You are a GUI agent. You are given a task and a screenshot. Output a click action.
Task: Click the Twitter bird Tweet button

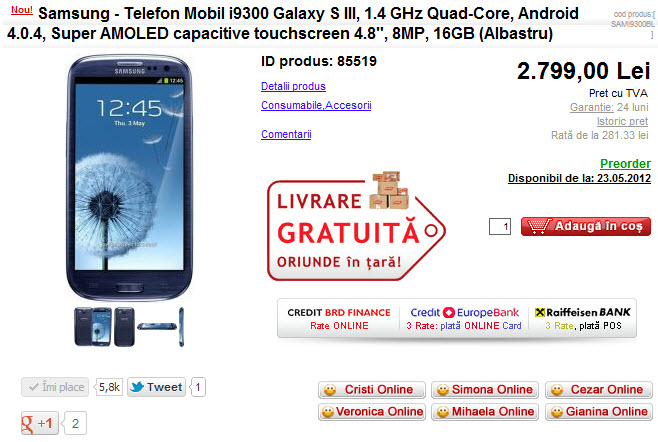[x=156, y=387]
